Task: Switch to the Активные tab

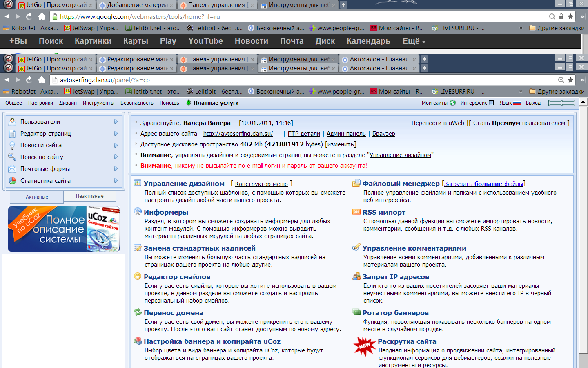Action: [x=37, y=197]
